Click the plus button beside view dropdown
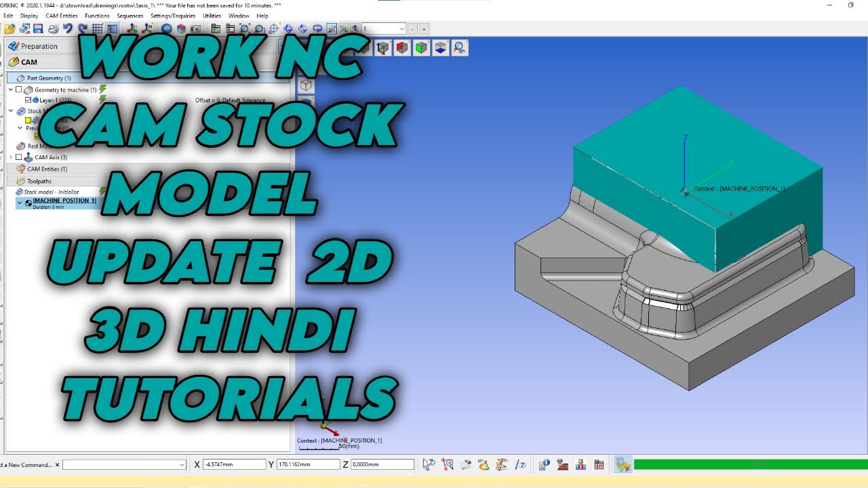868x488 pixels. 424,29
